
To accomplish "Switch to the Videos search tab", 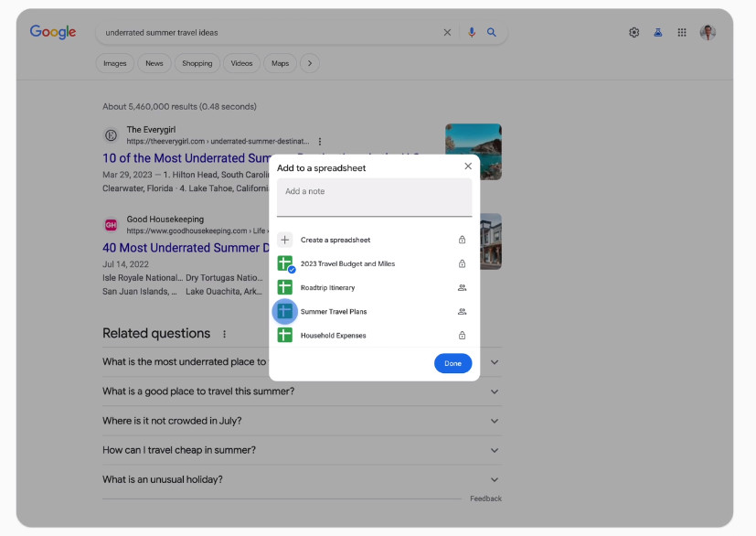I will click(x=241, y=63).
